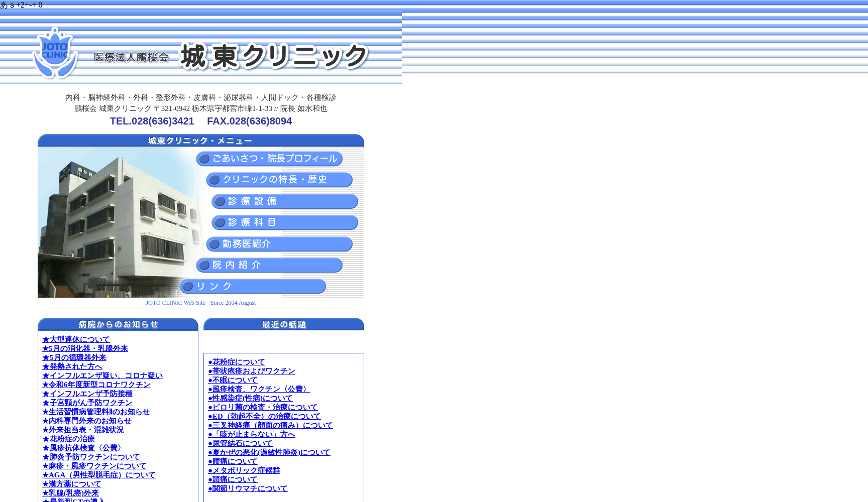Open ★AGA（男性型脱毛症）について notice
Viewport: 868px width, 502px height.
[99, 475]
